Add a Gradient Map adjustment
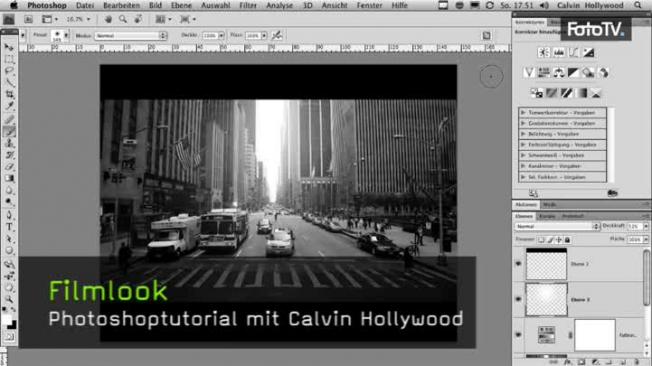652x366 pixels. click(x=581, y=93)
